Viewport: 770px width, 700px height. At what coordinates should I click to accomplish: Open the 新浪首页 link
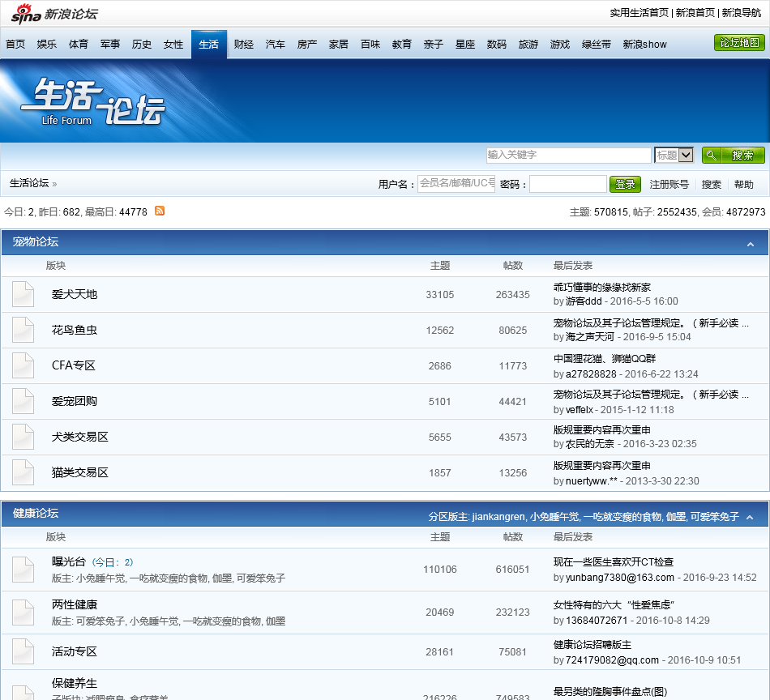[695, 13]
